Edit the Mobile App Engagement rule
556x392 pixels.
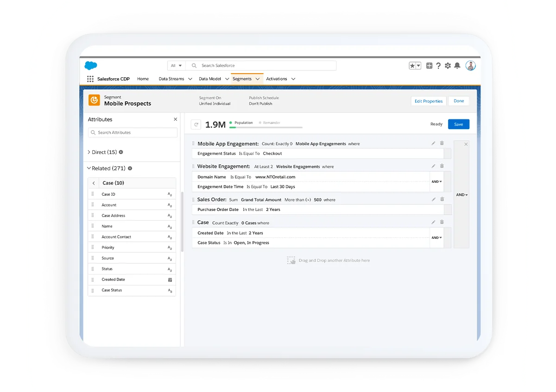[433, 143]
